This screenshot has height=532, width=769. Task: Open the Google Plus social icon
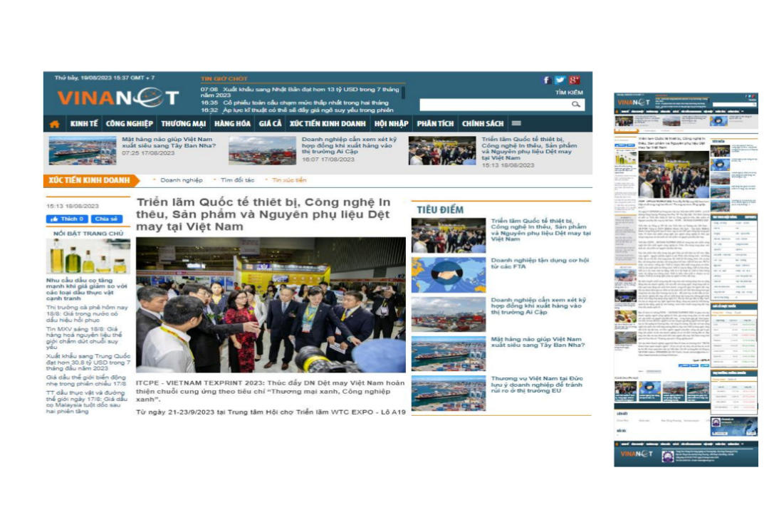[x=574, y=80]
